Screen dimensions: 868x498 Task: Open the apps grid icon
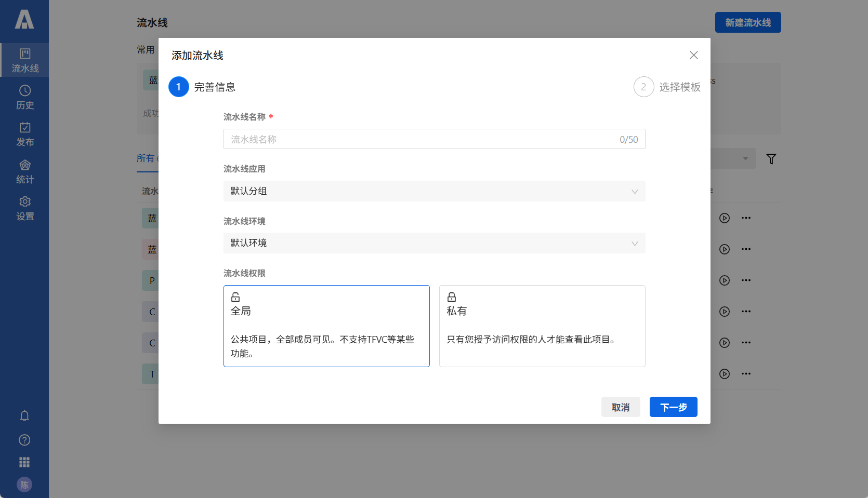tap(24, 462)
